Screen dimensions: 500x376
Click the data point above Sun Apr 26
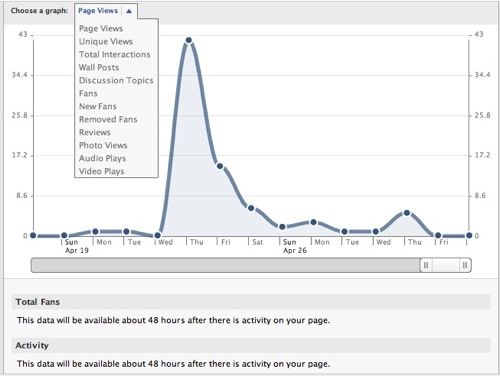pos(282,227)
